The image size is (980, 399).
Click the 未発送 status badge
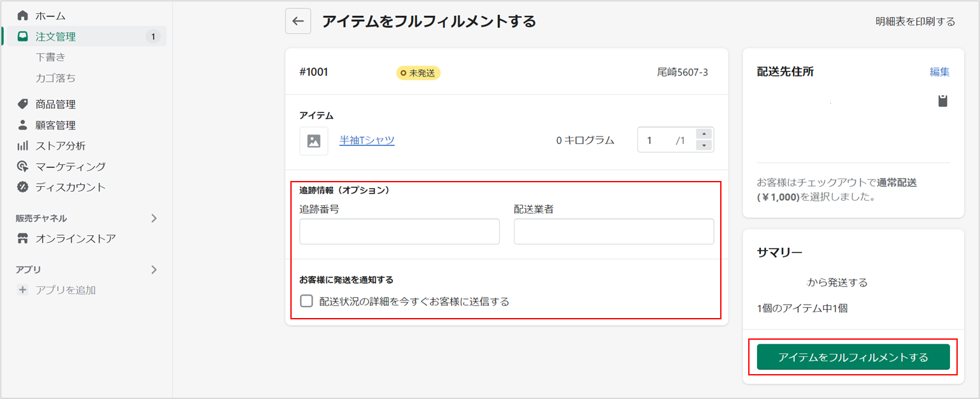coord(418,73)
